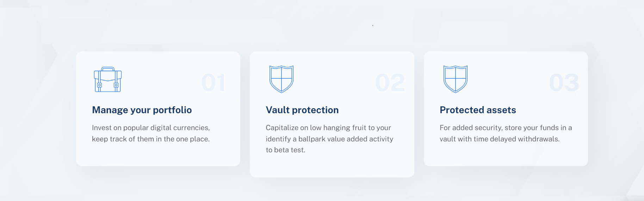Viewport: 644px width, 201px height.
Task: Click the briefcase portfolio icon
Action: click(108, 80)
